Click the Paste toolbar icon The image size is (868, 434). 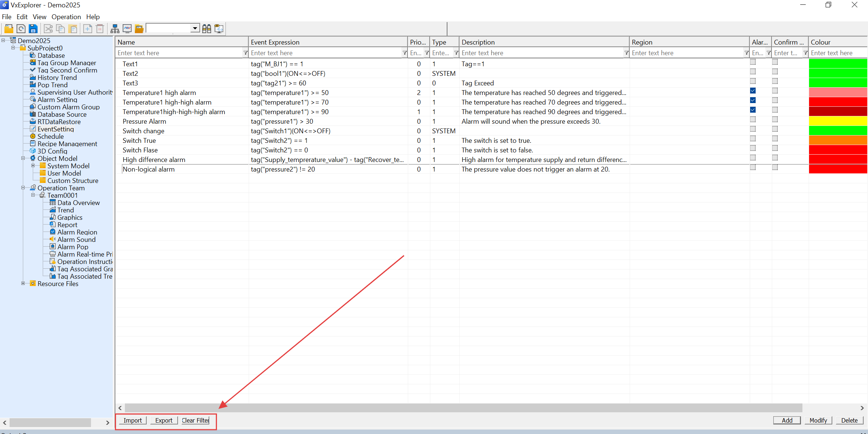tap(73, 29)
